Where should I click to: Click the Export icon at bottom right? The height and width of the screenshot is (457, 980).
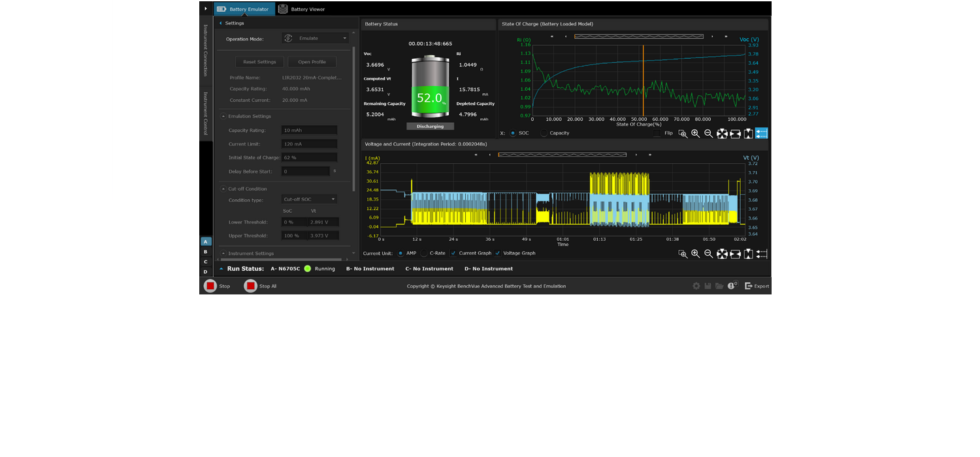[749, 286]
